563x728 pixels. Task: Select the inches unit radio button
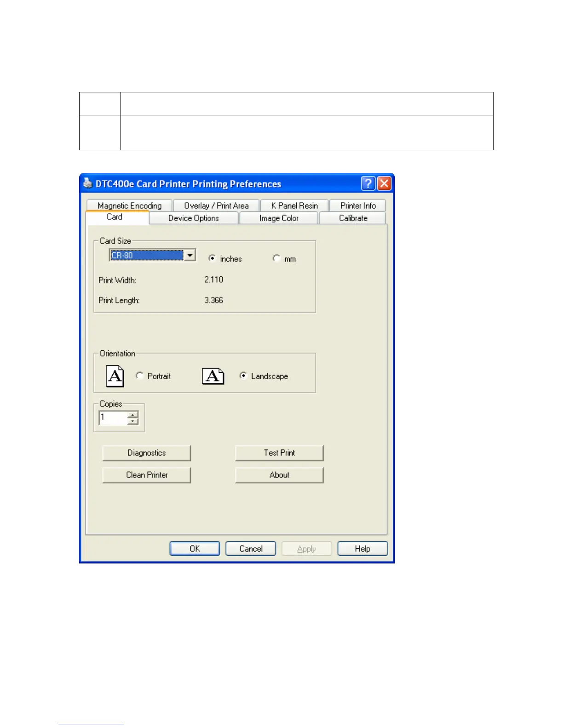(x=212, y=258)
